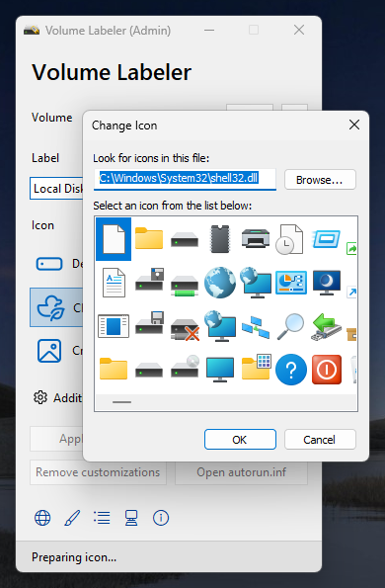Choose the document with clock icon
This screenshot has width=385, height=588.
[289, 239]
